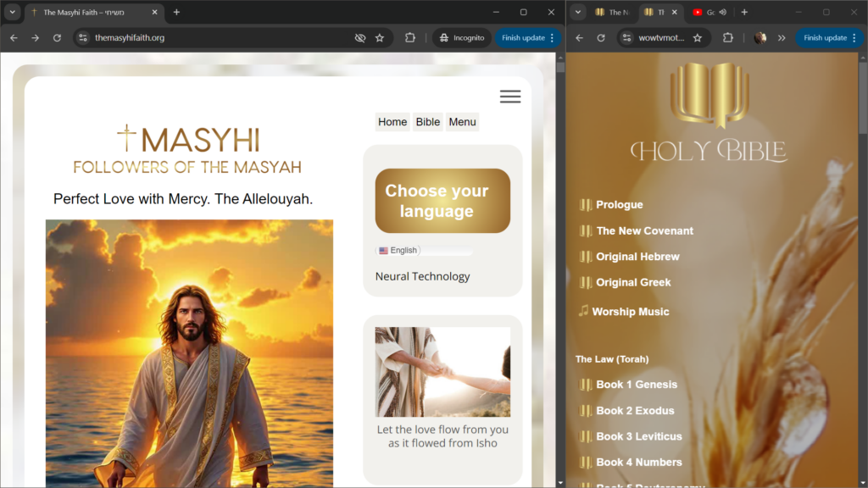868x488 pixels.
Task: Bookmark themasyhifaith.org with the star icon
Action: coord(380,38)
